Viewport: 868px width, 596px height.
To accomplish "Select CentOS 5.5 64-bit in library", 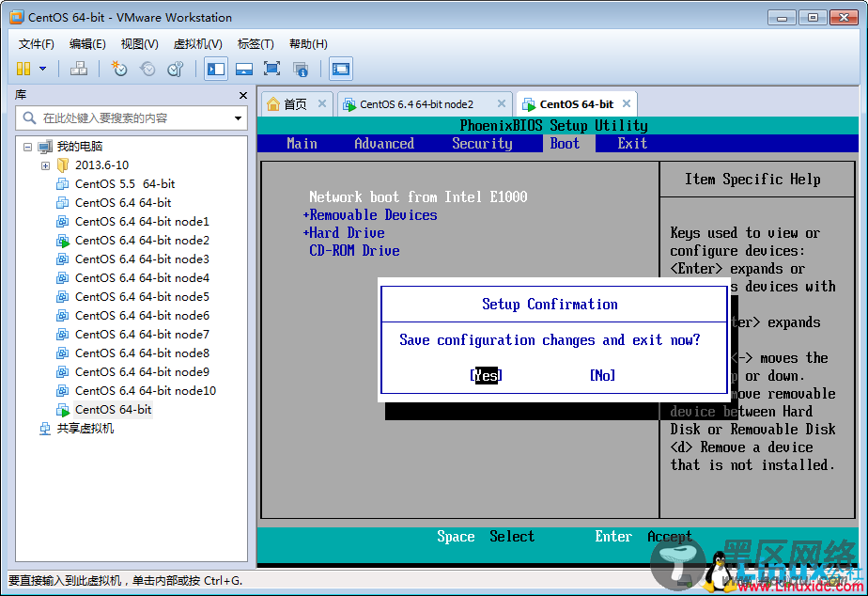I will pos(125,184).
